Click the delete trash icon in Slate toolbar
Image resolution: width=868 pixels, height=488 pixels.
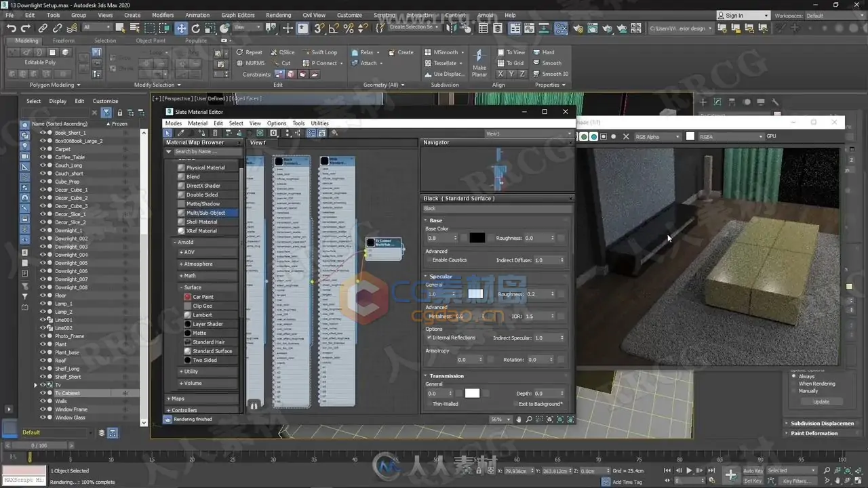tap(216, 133)
